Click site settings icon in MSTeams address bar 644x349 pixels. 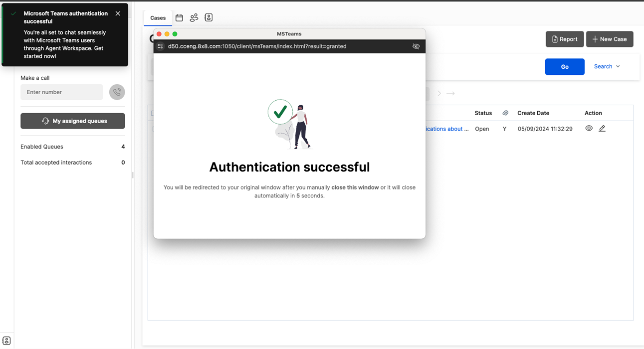(x=160, y=46)
